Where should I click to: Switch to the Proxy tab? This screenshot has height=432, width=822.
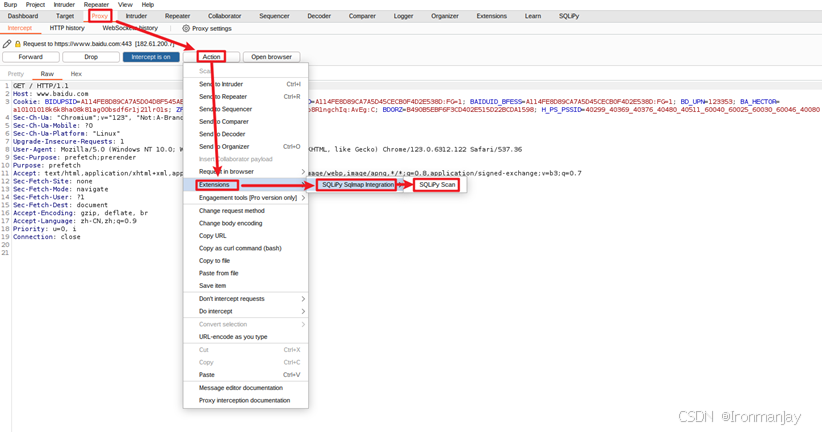tap(100, 16)
